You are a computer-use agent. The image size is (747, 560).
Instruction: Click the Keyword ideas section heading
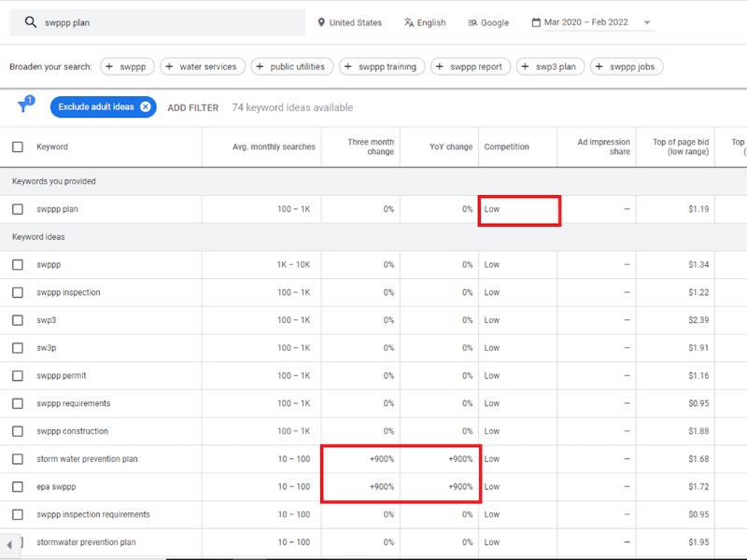[x=38, y=237]
